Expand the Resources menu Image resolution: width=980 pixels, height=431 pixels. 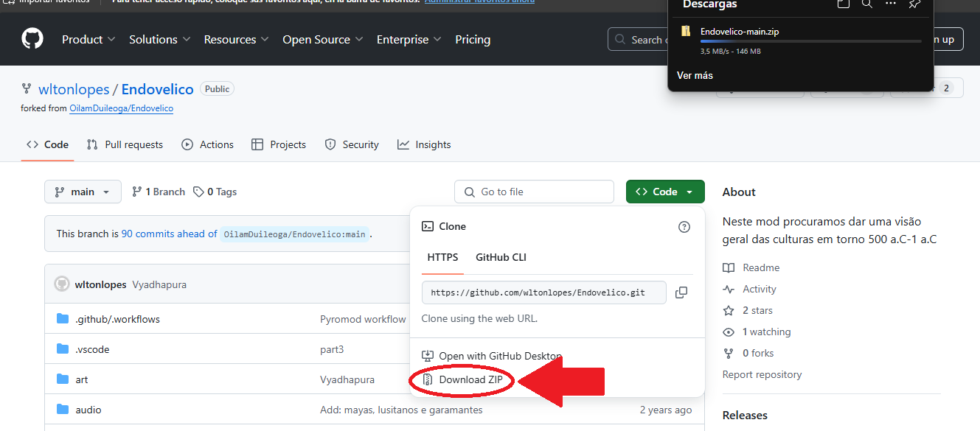pos(236,39)
